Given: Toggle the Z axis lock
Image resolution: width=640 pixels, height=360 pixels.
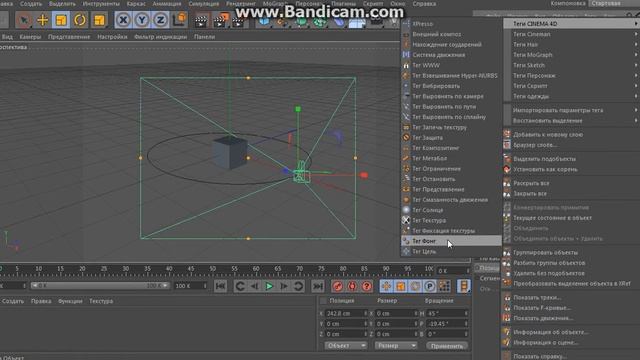Looking at the screenshot, I should click(x=160, y=20).
